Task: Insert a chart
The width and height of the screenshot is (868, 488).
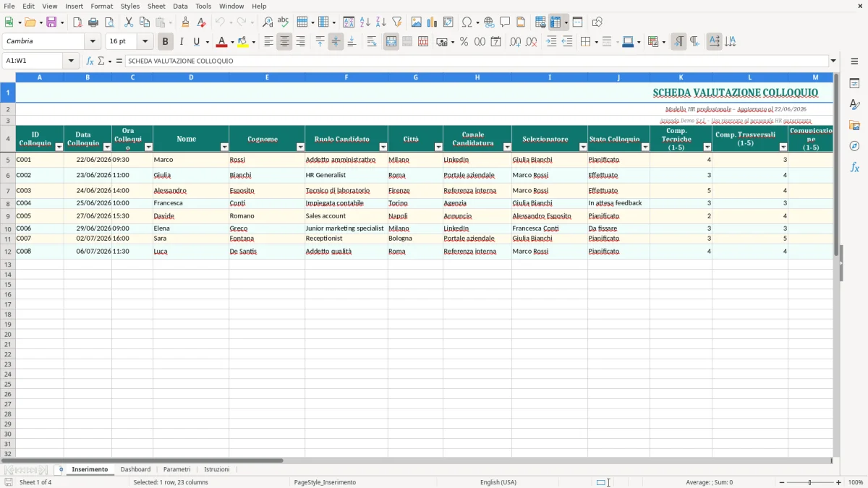Action: click(x=433, y=22)
